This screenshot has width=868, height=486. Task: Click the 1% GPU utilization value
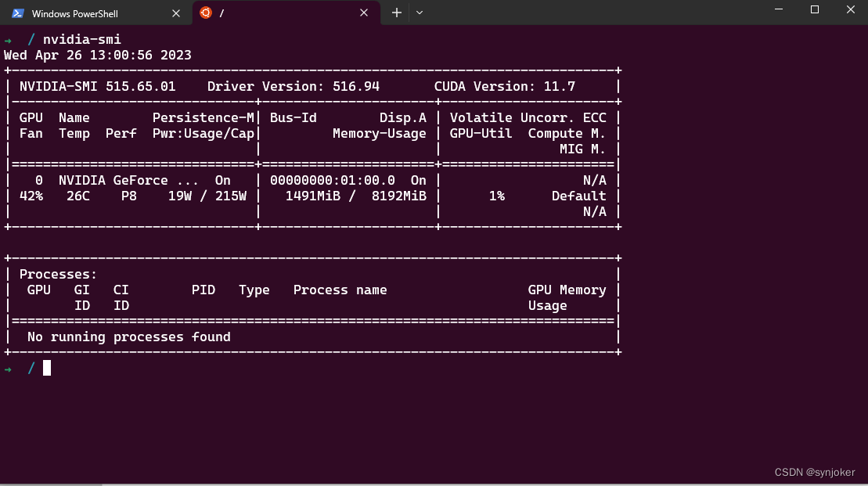point(496,196)
